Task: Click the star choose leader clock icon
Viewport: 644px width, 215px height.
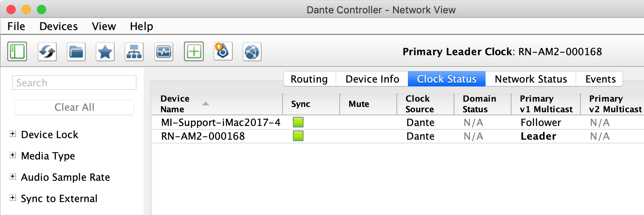Action: click(x=105, y=51)
